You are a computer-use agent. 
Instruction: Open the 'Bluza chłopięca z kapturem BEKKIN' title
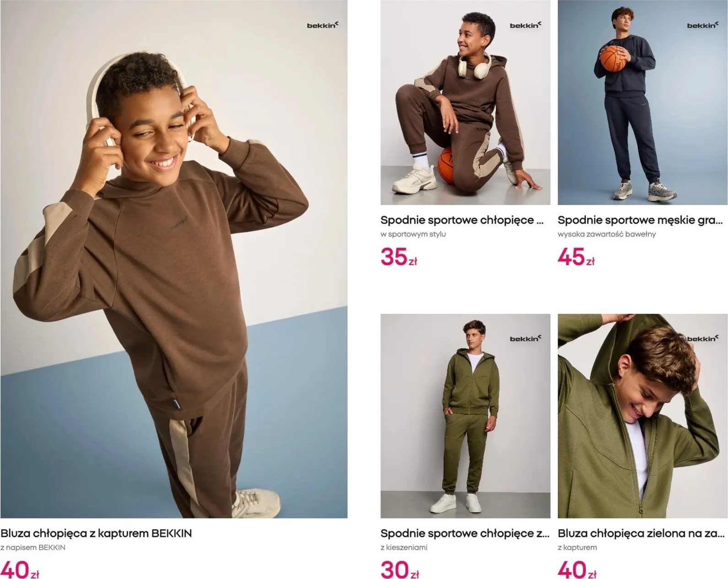[96, 533]
